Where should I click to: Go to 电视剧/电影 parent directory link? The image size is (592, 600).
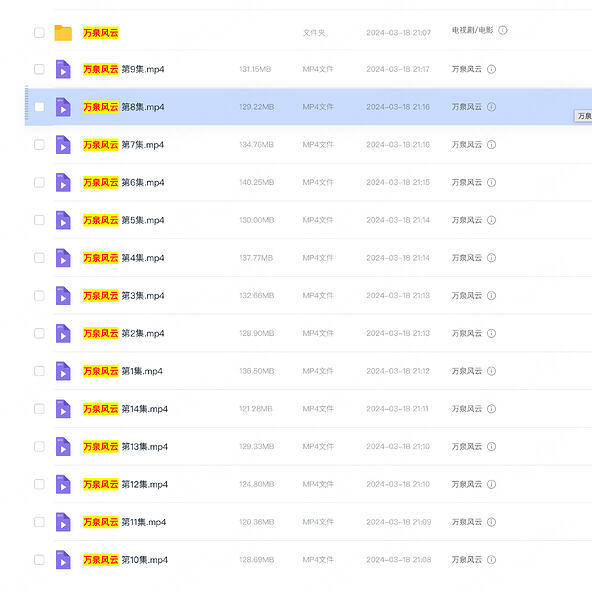473,30
